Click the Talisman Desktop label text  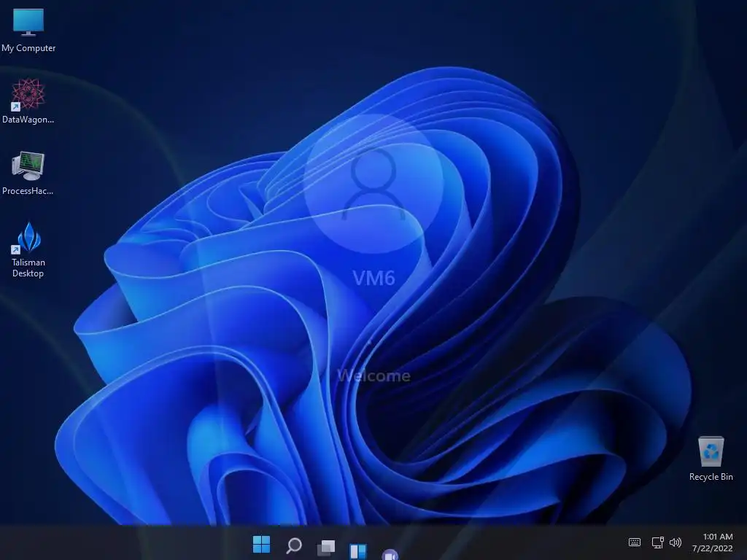28,268
